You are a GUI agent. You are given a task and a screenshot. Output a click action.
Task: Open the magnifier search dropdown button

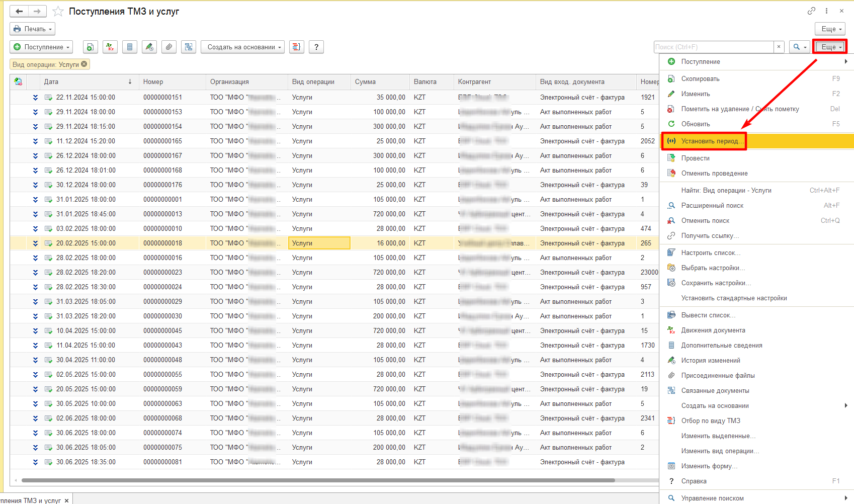pos(799,47)
